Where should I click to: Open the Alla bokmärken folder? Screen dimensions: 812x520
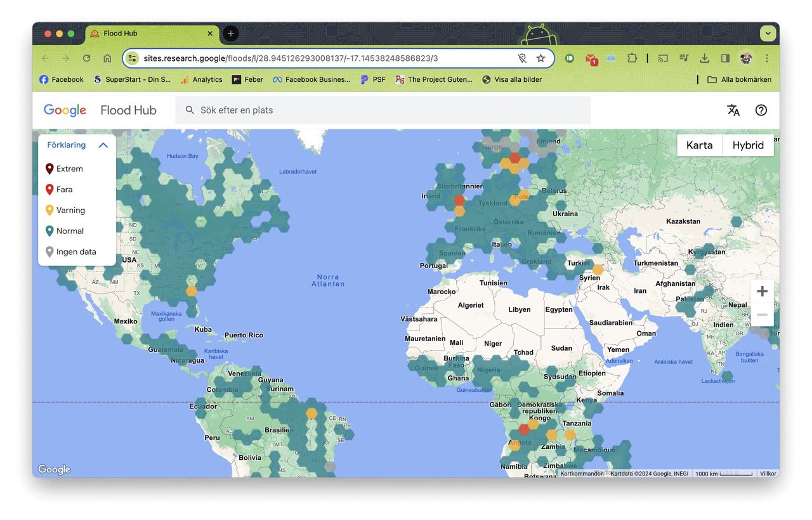[x=740, y=79]
